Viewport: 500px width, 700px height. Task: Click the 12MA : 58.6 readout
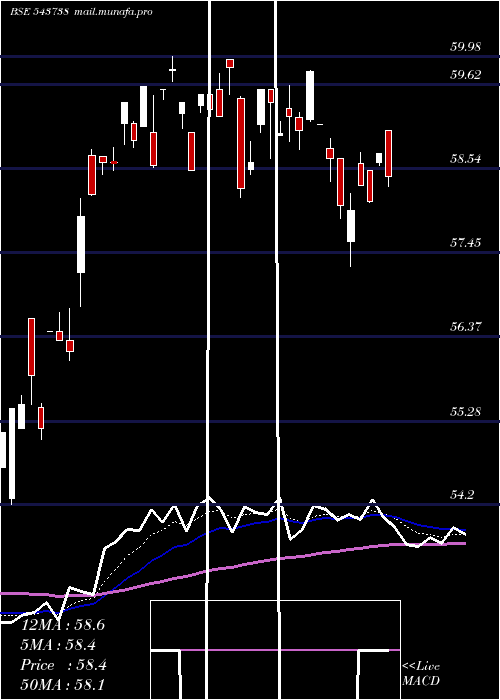pos(63,625)
